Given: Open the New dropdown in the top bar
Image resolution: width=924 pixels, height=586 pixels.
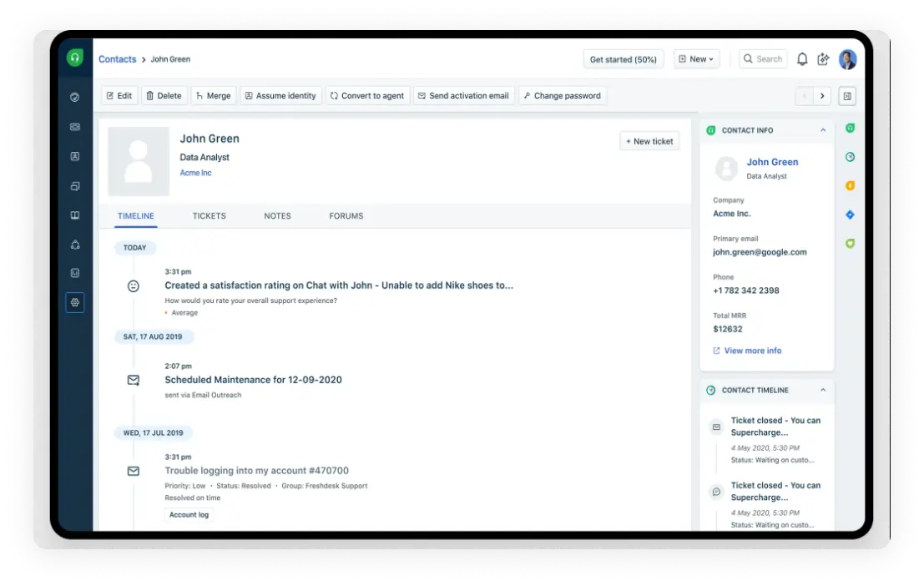Looking at the screenshot, I should point(696,59).
